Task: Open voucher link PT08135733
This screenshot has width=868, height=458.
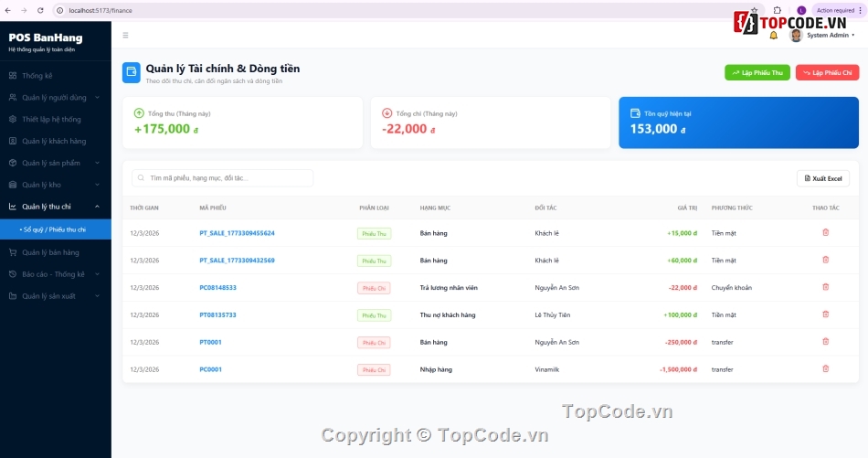Action: [218, 314]
